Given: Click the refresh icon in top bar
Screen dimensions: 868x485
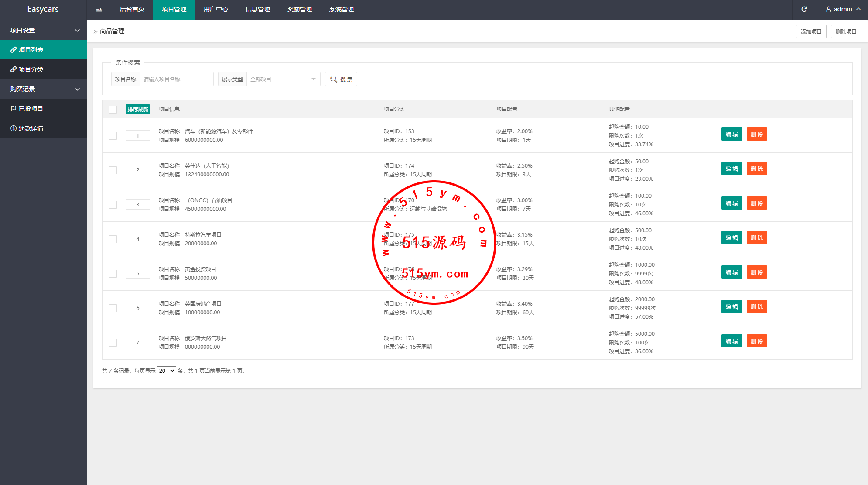Looking at the screenshot, I should 804,9.
